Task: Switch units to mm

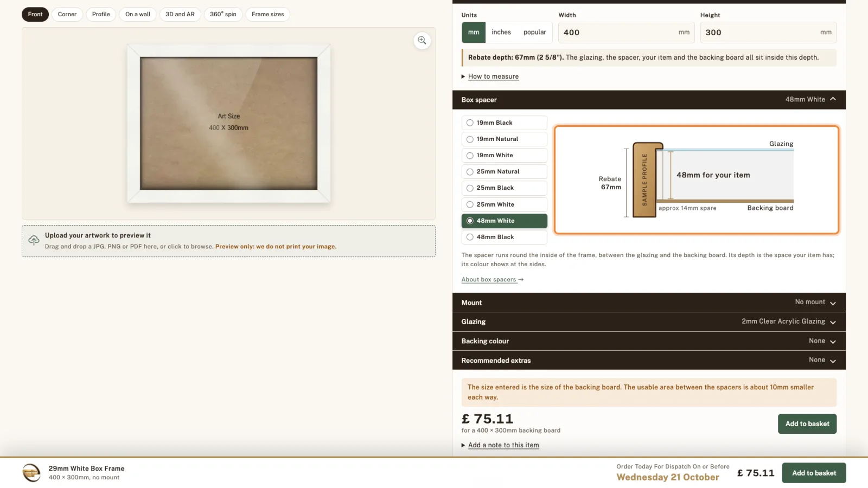Action: pyautogui.click(x=474, y=33)
